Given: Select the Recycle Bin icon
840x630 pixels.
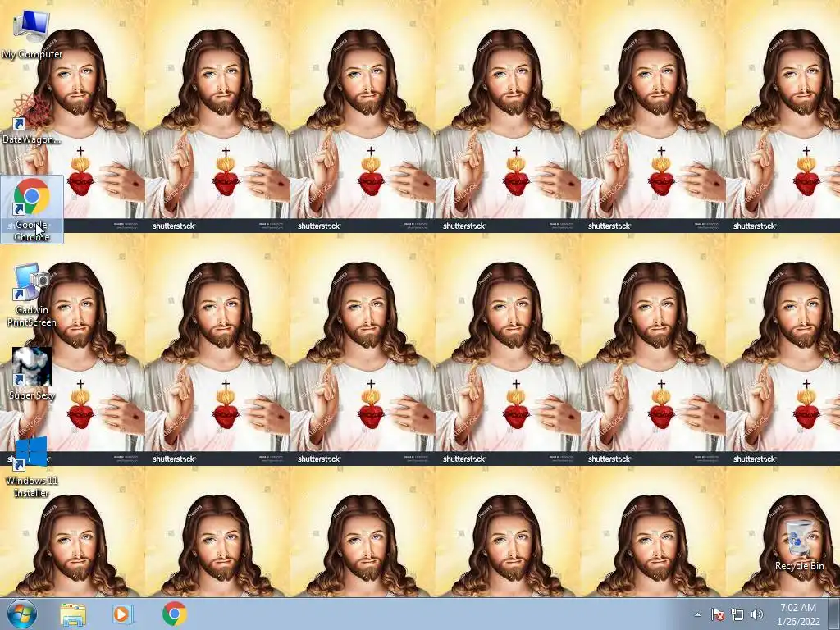Looking at the screenshot, I should click(799, 546).
